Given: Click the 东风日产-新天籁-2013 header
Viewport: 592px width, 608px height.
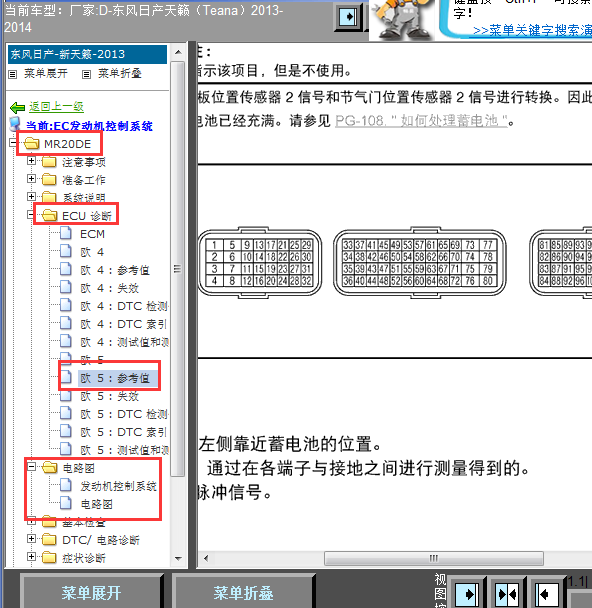Looking at the screenshot, I should pyautogui.click(x=88, y=54).
